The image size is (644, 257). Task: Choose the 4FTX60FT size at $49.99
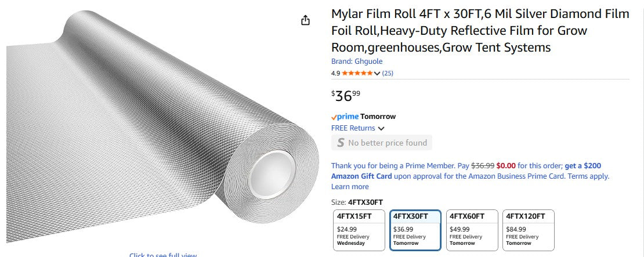(471, 230)
